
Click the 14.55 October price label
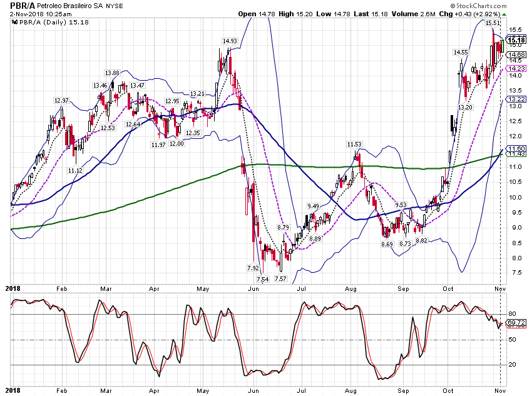(x=461, y=53)
